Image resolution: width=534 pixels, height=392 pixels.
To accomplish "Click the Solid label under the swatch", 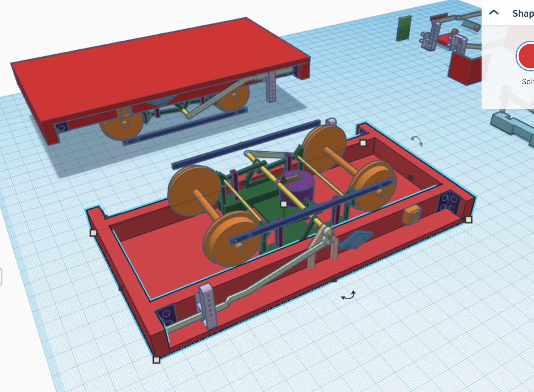I will [x=528, y=81].
